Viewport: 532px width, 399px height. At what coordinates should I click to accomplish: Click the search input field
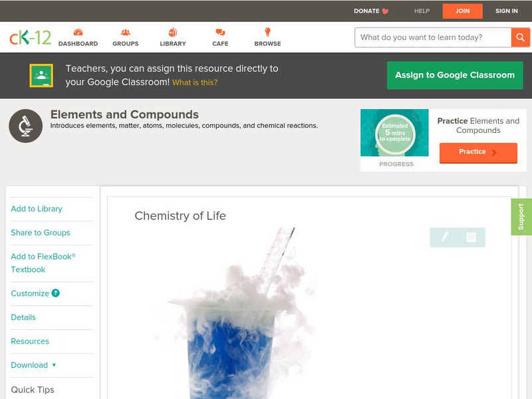pos(433,37)
